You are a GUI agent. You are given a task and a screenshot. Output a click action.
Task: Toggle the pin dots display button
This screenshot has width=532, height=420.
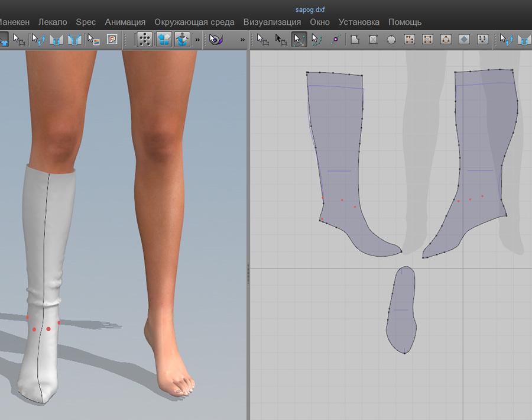coord(145,40)
